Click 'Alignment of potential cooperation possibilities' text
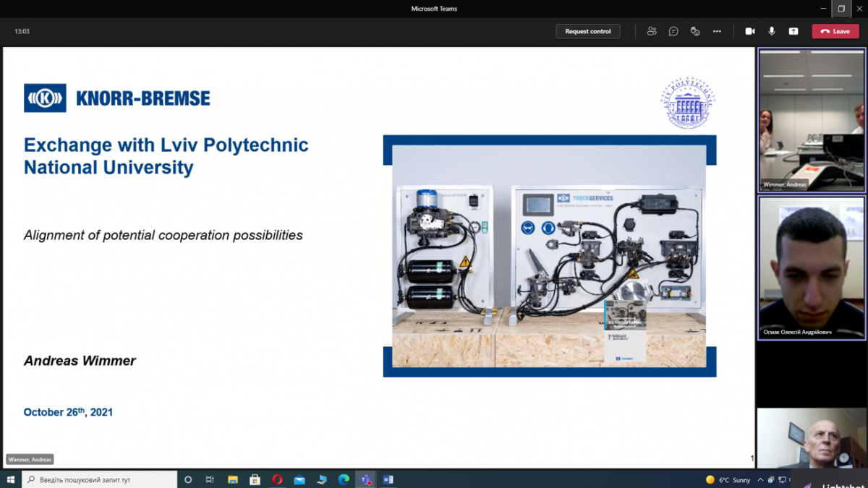The image size is (868, 488). click(163, 235)
